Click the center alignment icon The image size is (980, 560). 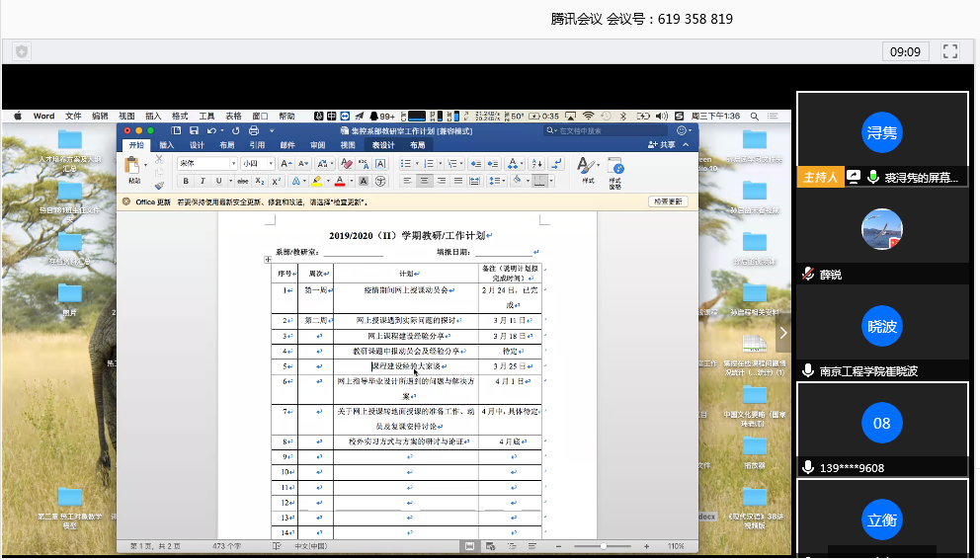click(424, 181)
